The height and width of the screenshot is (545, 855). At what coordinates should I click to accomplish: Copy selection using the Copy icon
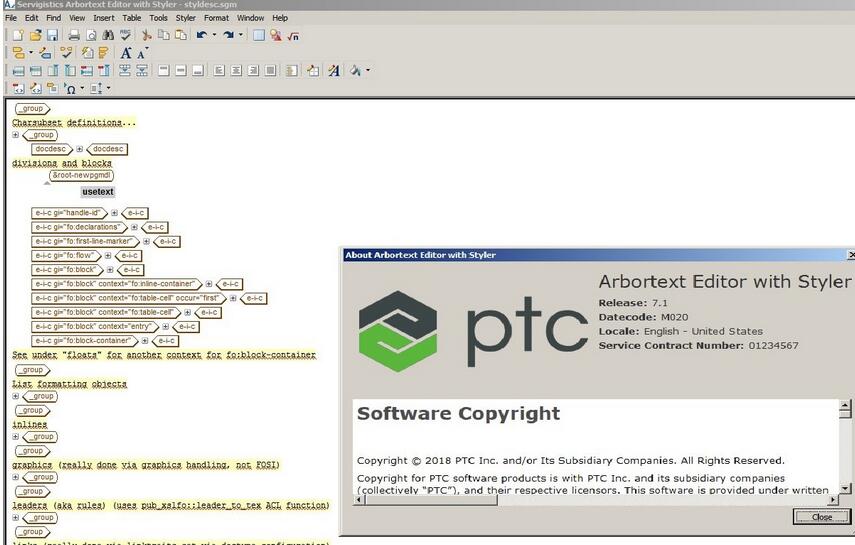point(163,35)
